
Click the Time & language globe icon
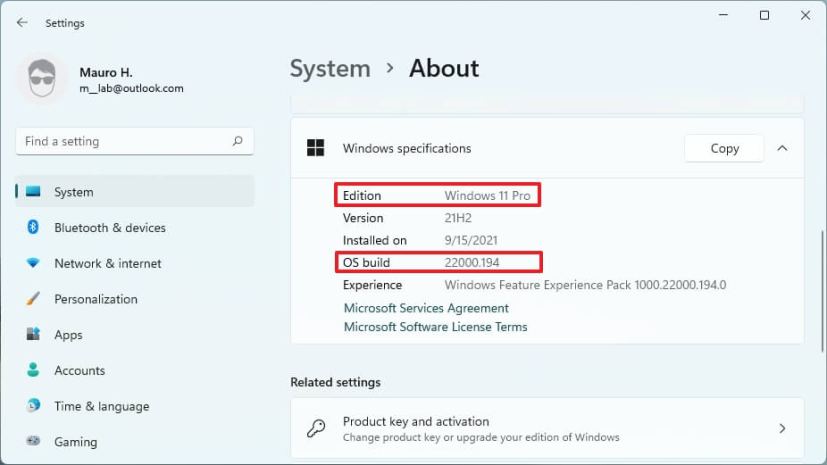(x=33, y=405)
